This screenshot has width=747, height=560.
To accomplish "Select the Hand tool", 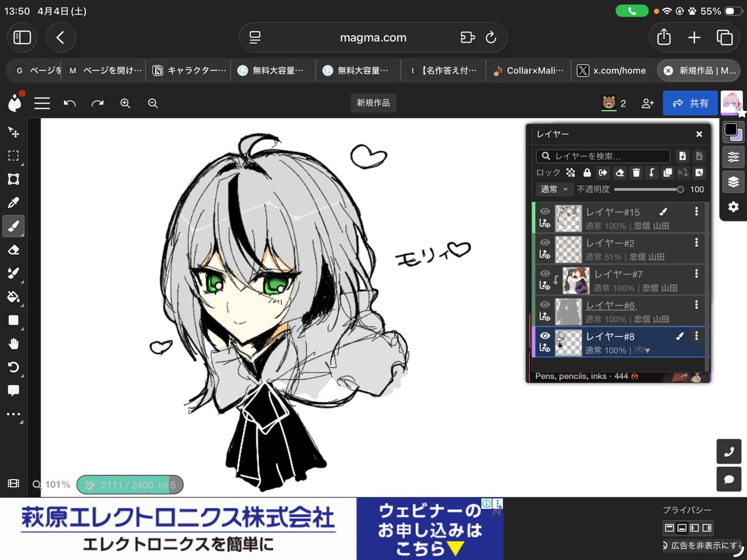I will (x=14, y=343).
